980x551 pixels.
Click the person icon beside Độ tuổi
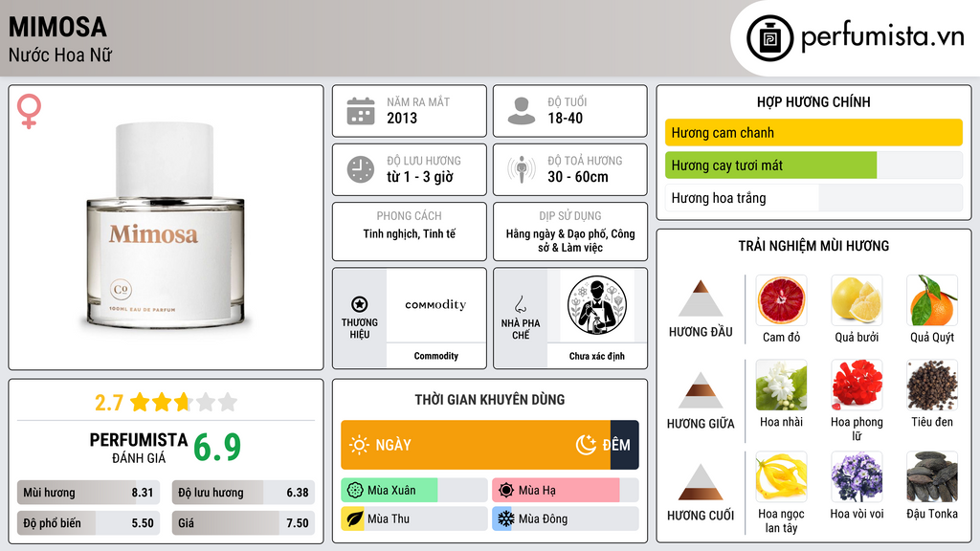coord(522,111)
